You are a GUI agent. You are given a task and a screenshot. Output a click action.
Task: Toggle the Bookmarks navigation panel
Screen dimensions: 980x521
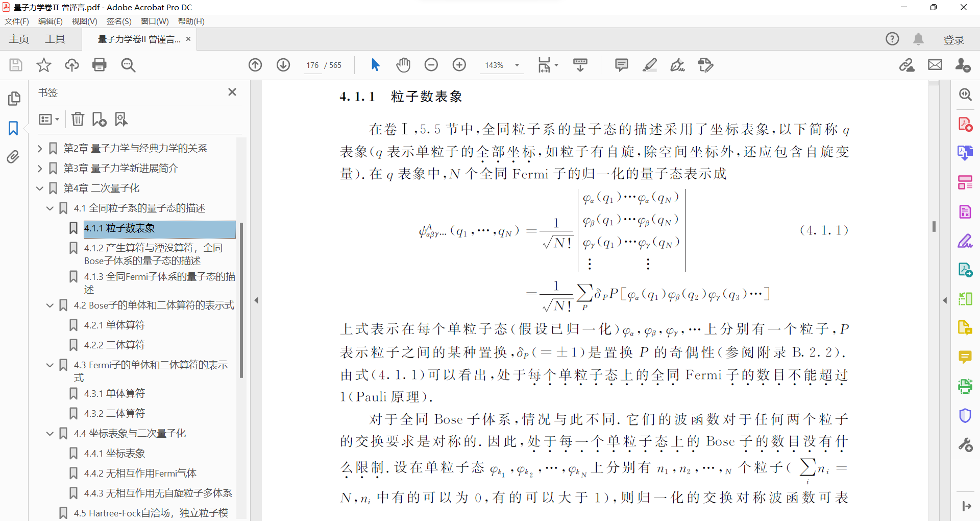coord(14,128)
